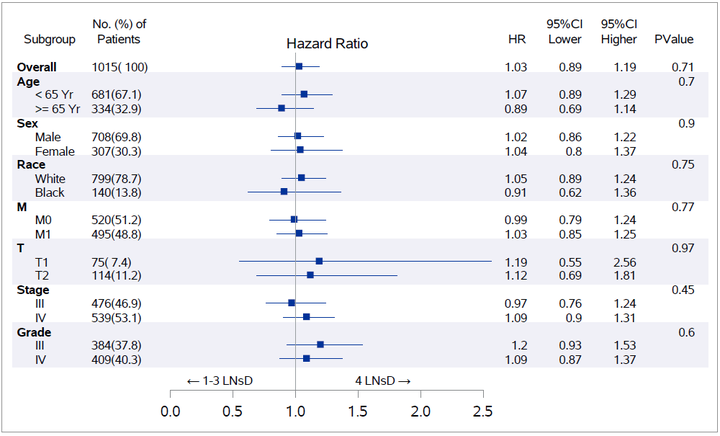This screenshot has height=436, width=720.
Task: Click the 2.5 tick label on axis
Action: (483, 411)
